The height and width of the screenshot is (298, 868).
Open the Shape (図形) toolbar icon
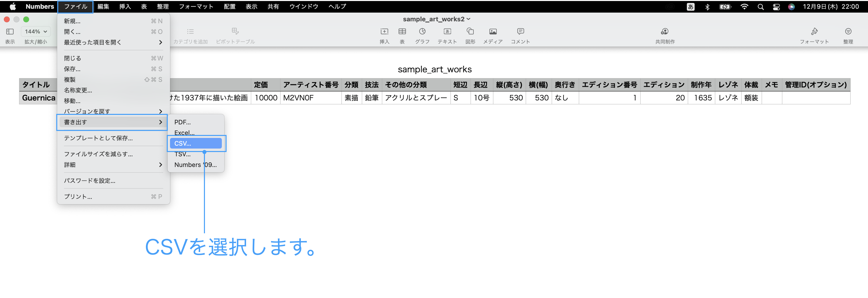[x=470, y=32]
